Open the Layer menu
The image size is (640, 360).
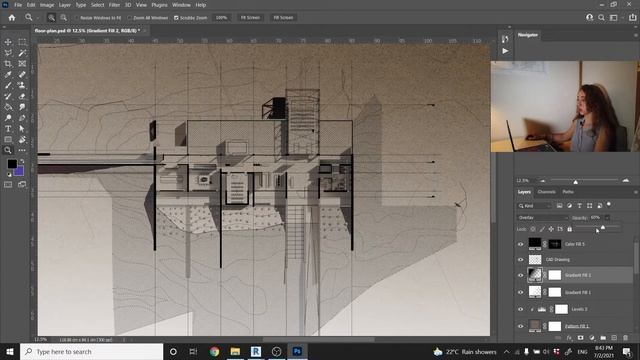coord(64,5)
